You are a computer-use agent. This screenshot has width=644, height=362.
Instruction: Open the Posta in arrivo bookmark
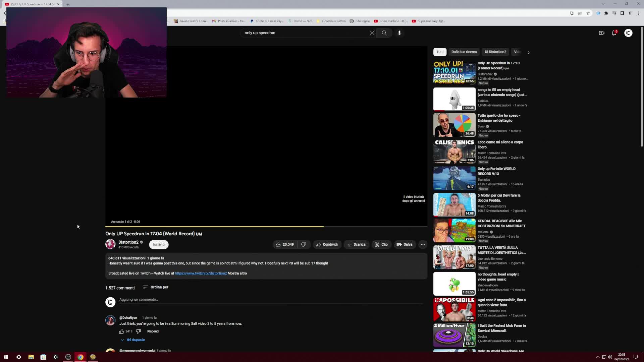229,21
